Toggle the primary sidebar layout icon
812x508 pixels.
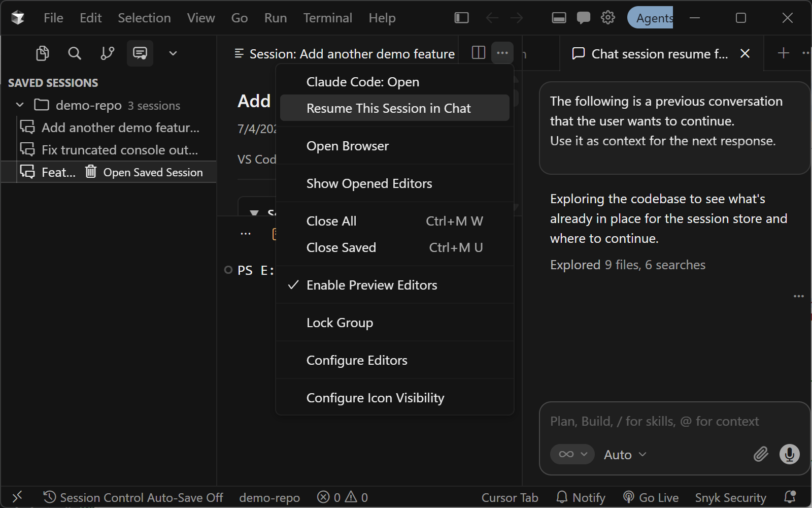point(461,18)
